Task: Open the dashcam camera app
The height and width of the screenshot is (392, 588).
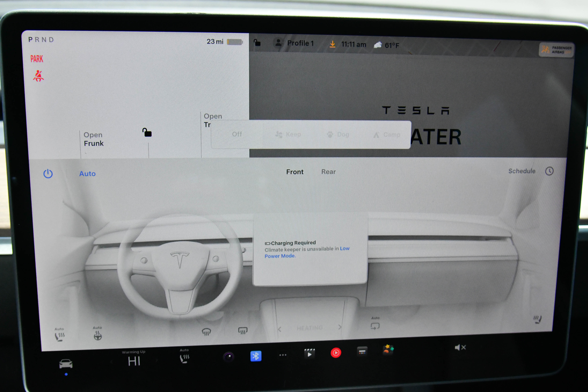Action: [x=229, y=357]
